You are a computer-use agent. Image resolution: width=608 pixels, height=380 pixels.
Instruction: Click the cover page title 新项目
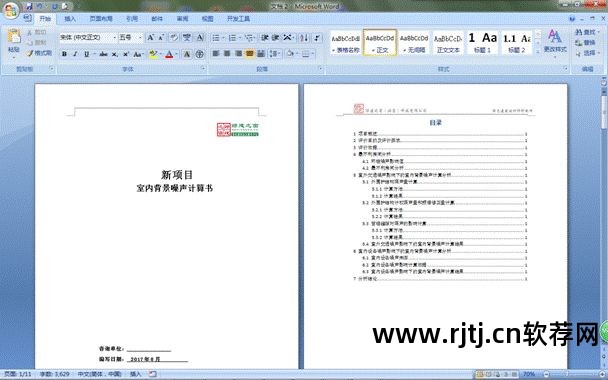(177, 175)
